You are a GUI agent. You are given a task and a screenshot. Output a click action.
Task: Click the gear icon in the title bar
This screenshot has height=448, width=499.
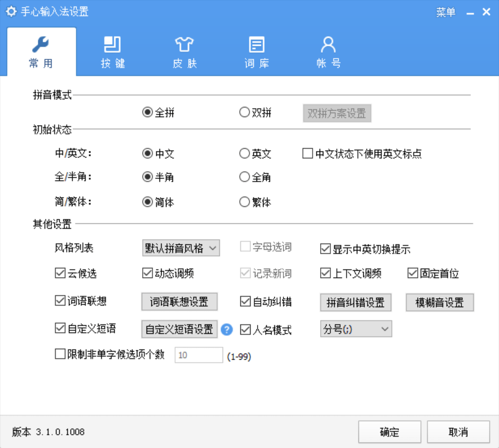pos(11,11)
